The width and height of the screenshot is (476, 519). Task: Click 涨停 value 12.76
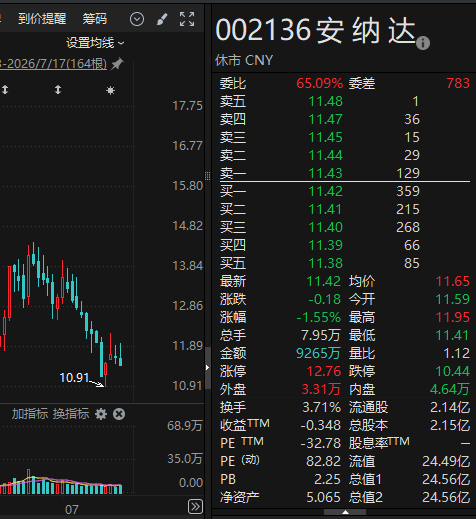point(324,371)
